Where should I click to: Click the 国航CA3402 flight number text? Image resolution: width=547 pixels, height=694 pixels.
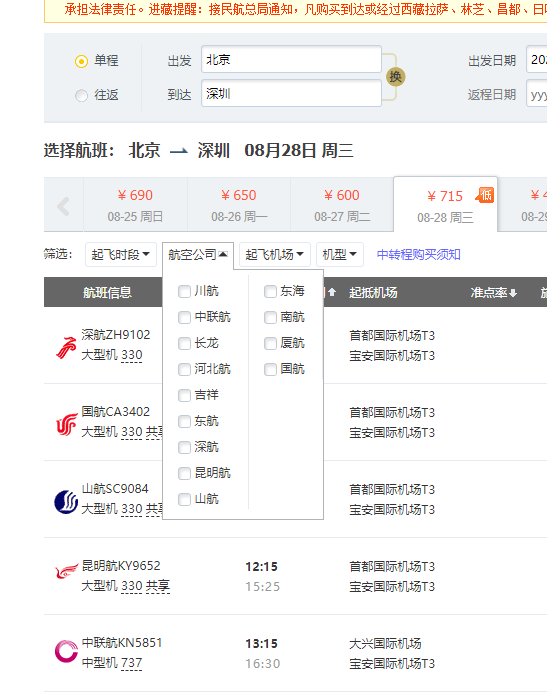pos(116,412)
